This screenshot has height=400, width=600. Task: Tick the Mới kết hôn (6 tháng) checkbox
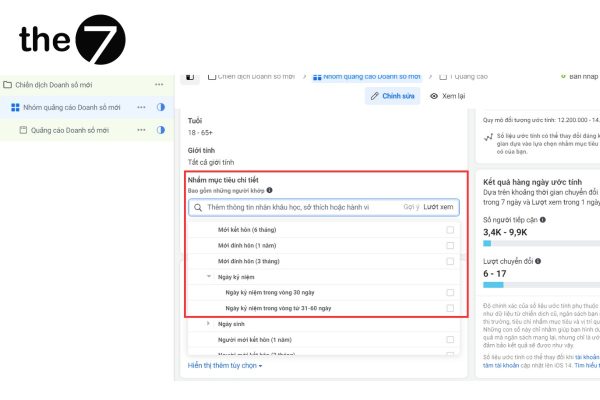[450, 230]
